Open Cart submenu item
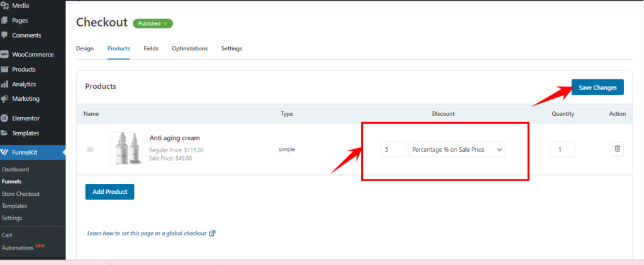Viewport: 644px width, 265px height. point(7,235)
